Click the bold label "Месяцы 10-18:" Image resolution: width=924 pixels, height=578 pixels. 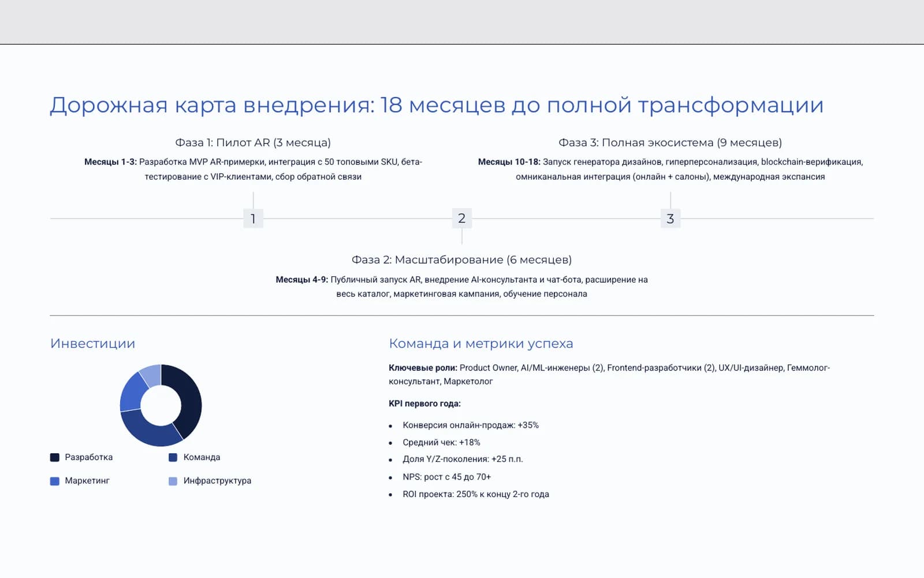tap(509, 162)
